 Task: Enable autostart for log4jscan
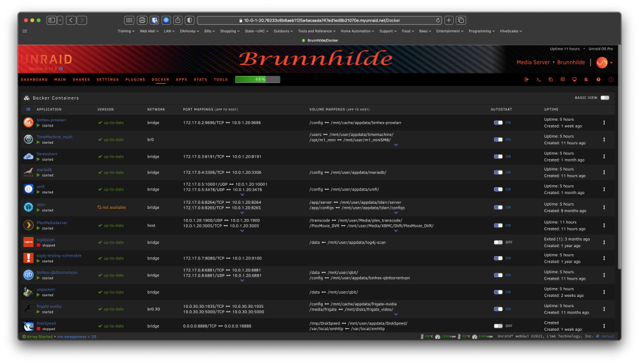click(x=498, y=242)
